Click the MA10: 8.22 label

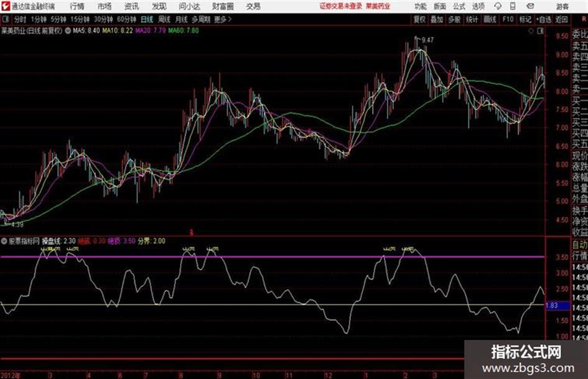coord(118,30)
